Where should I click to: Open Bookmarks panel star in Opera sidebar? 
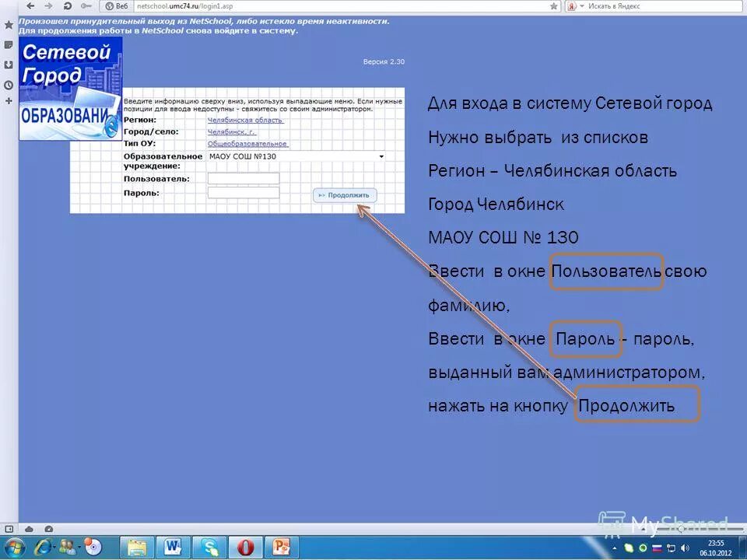click(x=9, y=25)
